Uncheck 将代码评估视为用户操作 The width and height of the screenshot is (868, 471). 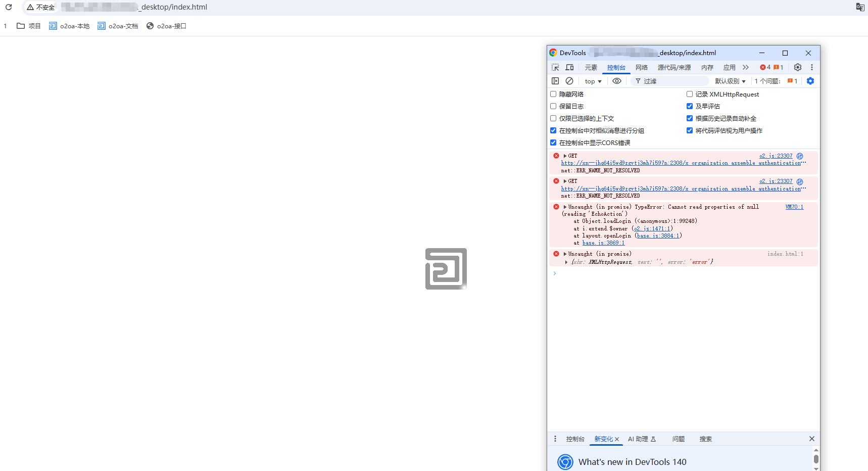(x=690, y=130)
